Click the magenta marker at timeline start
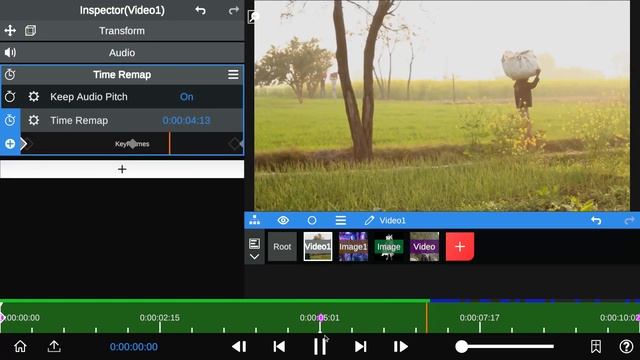The image size is (640, 360). point(2,318)
